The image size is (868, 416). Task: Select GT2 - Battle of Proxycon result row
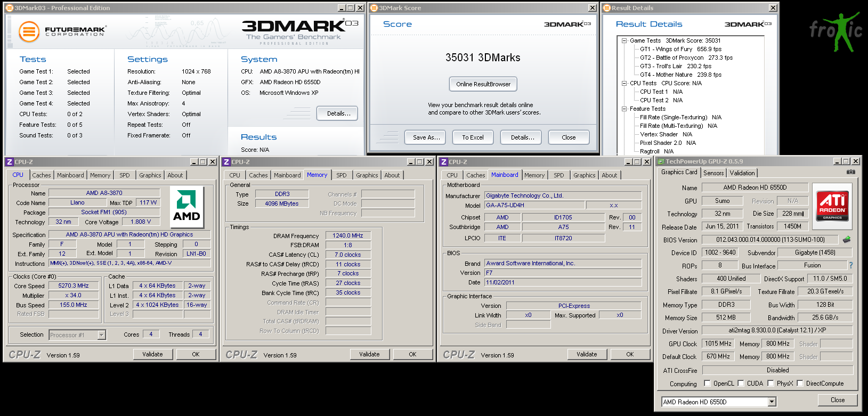tap(686, 58)
